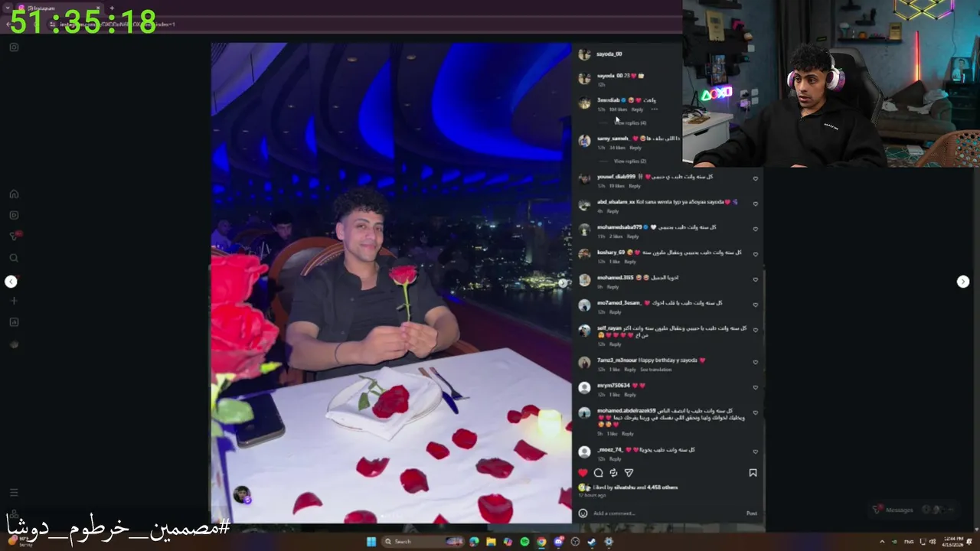The height and width of the screenshot is (551, 980).
Task: Go to the previous post with the left arrow
Action: tap(11, 282)
